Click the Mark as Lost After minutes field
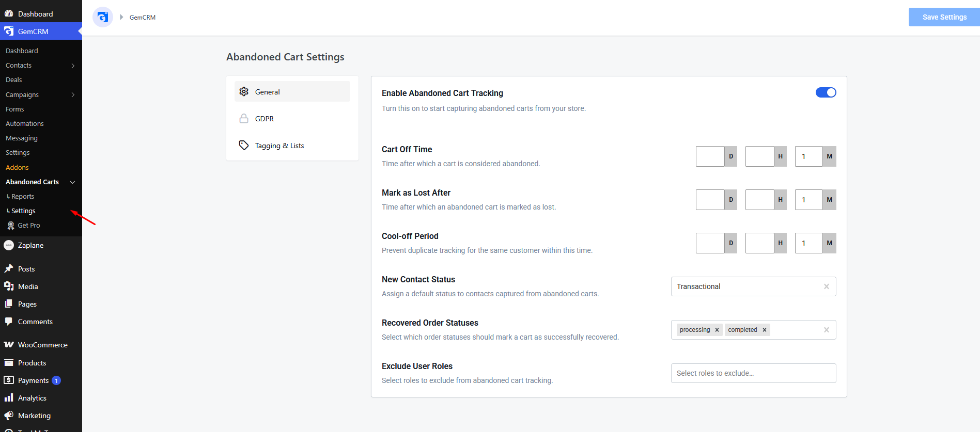The height and width of the screenshot is (432, 980). click(809, 200)
